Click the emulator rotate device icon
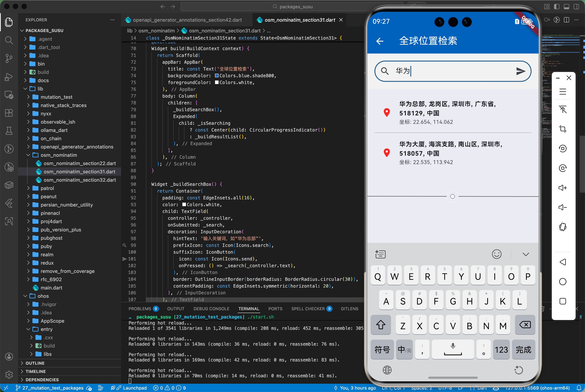 coord(563,227)
